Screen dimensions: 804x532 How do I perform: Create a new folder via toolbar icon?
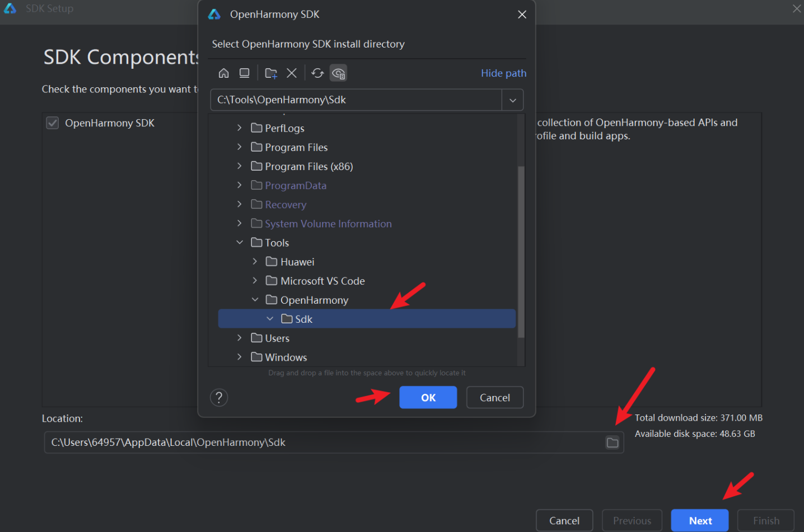click(x=271, y=73)
